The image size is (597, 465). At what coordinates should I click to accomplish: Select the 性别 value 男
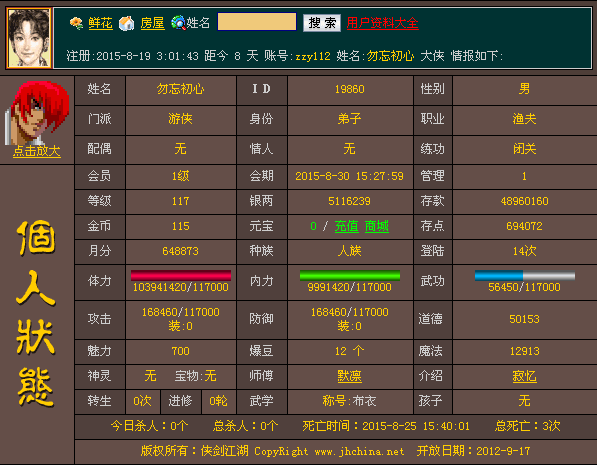pyautogui.click(x=524, y=89)
